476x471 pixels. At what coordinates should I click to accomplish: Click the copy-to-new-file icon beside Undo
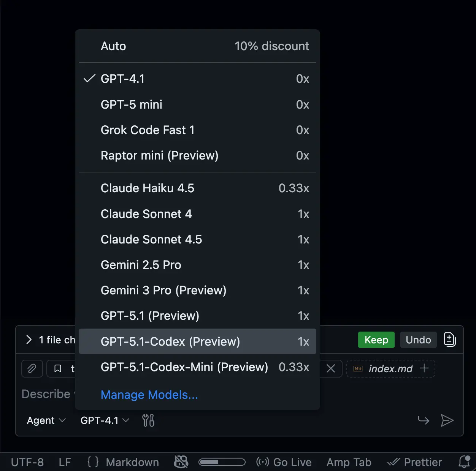(x=449, y=340)
